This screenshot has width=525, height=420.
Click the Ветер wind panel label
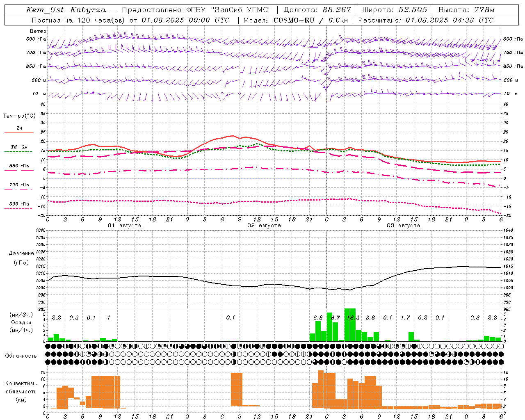[x=38, y=31]
